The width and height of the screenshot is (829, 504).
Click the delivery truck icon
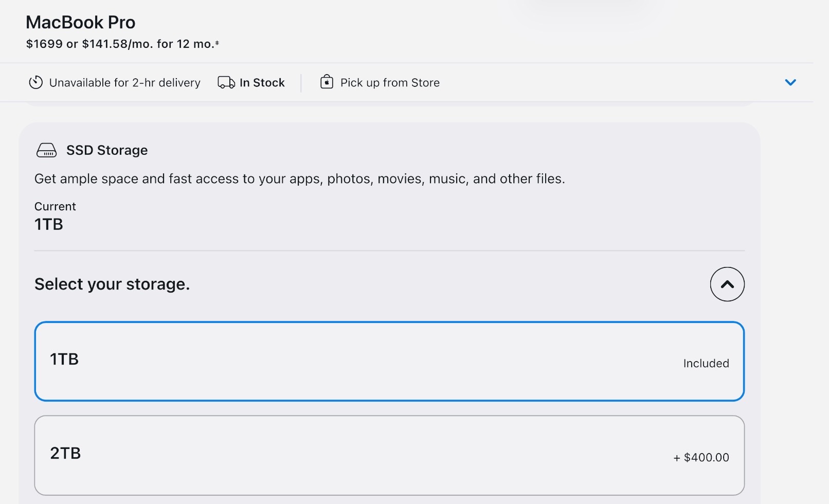click(x=226, y=82)
